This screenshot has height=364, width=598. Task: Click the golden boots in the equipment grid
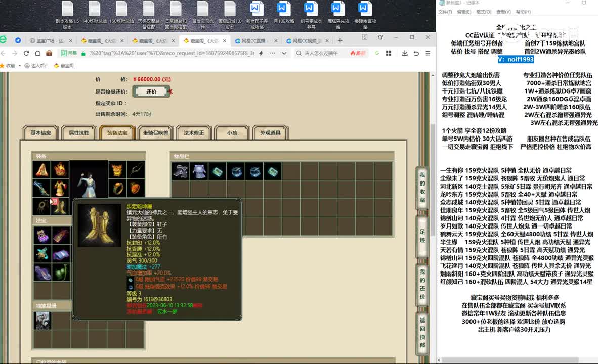(x=60, y=206)
